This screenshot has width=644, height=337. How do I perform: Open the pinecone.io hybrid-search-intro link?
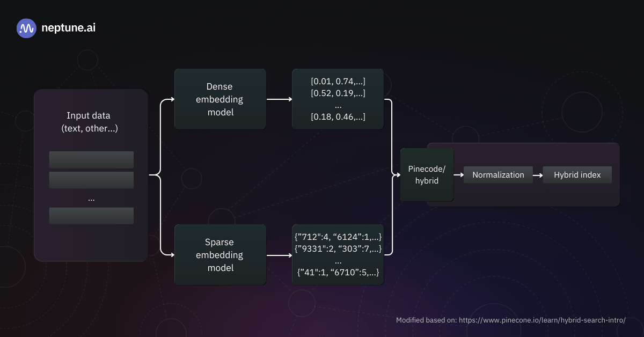click(x=542, y=320)
